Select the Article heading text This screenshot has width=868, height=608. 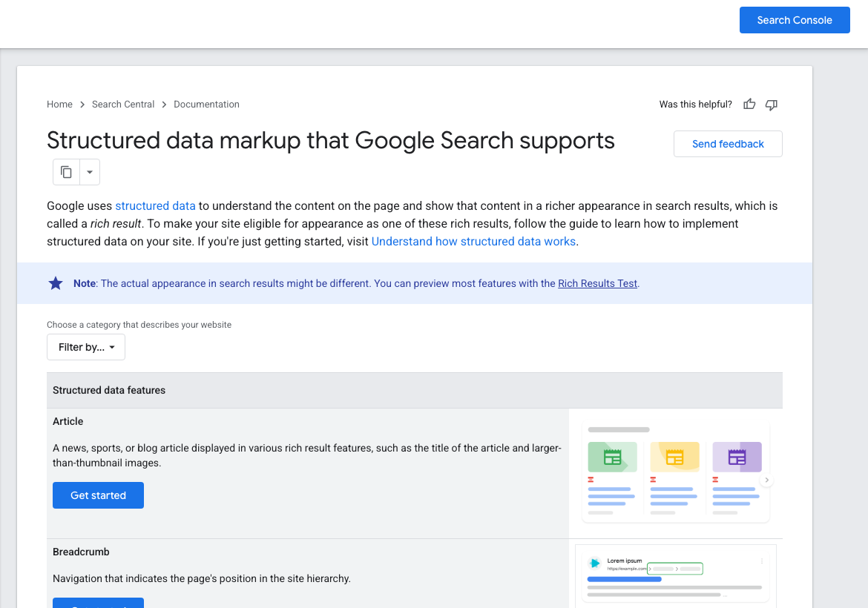[68, 421]
